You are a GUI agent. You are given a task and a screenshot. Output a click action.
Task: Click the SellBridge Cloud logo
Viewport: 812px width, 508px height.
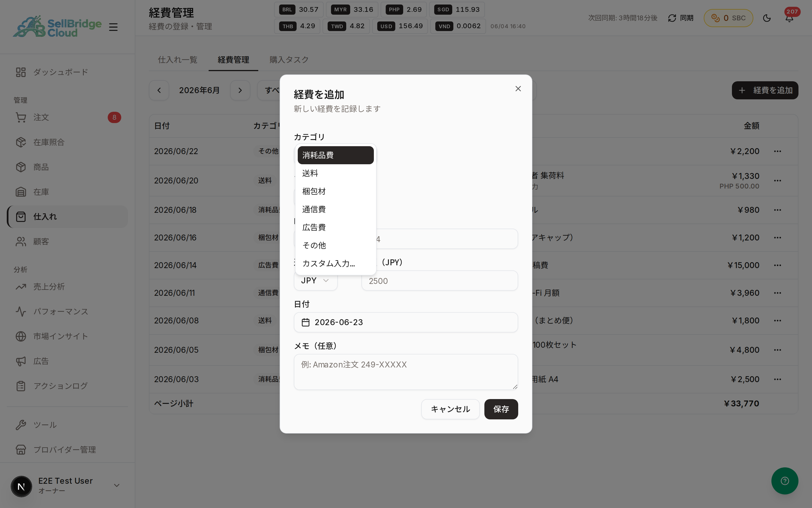(x=57, y=27)
